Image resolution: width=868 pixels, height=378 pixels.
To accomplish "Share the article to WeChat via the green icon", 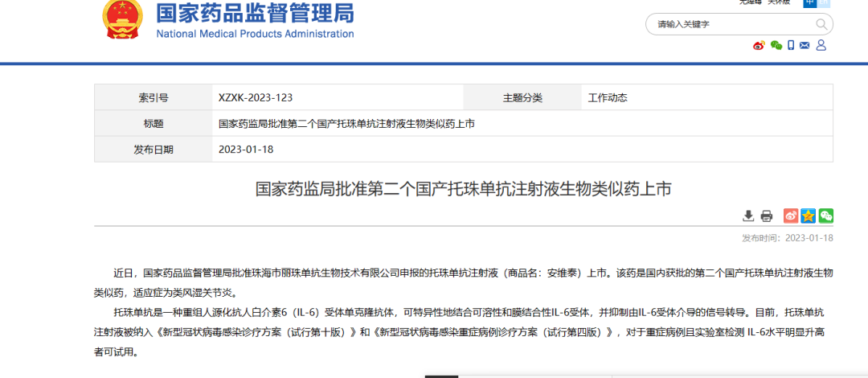I will [826, 216].
